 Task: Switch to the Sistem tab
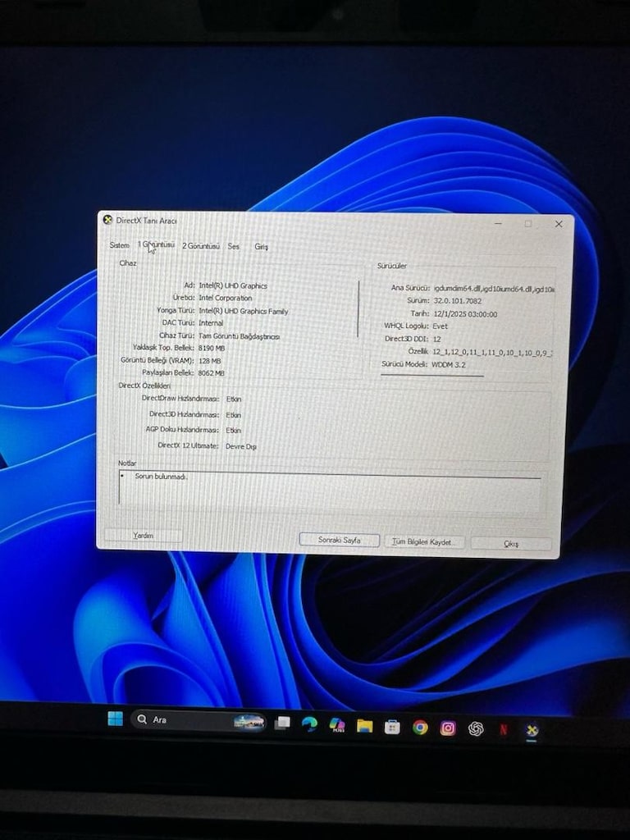pyautogui.click(x=120, y=244)
